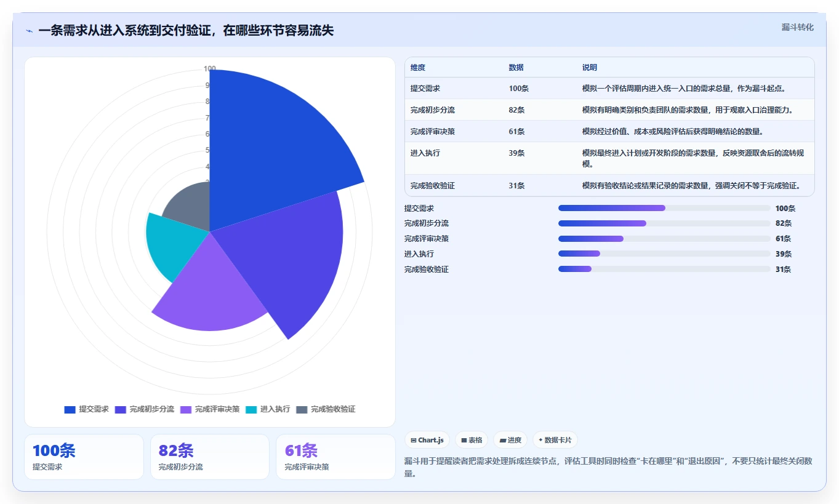Click the 100条 value in the table

pyautogui.click(x=519, y=89)
